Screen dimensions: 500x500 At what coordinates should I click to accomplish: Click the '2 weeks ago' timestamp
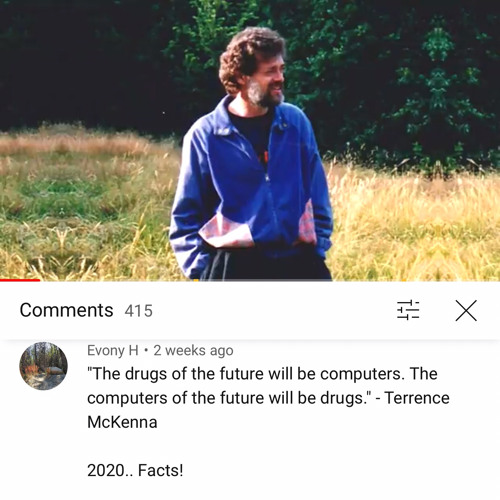(x=193, y=351)
